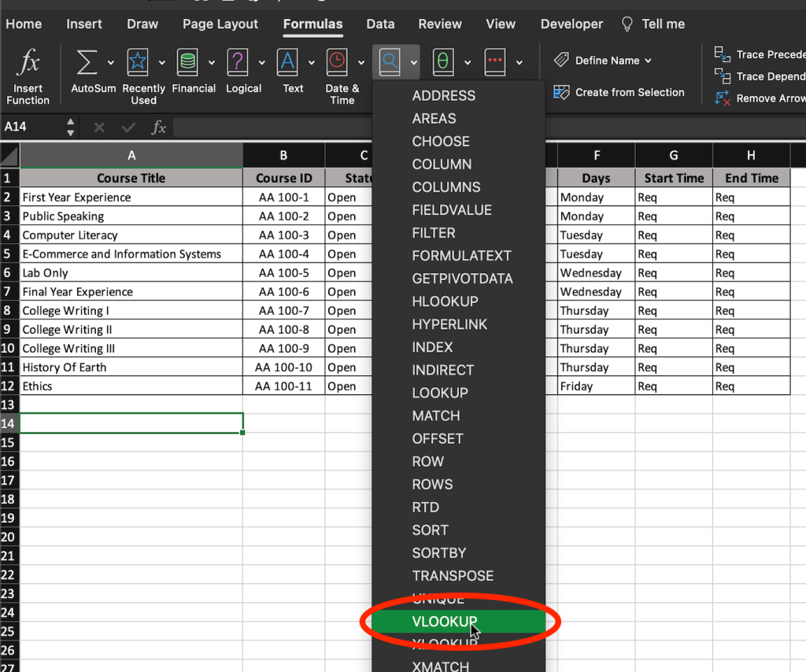This screenshot has width=806, height=672.
Task: Select CHOOSE from the function list
Action: 458,142
